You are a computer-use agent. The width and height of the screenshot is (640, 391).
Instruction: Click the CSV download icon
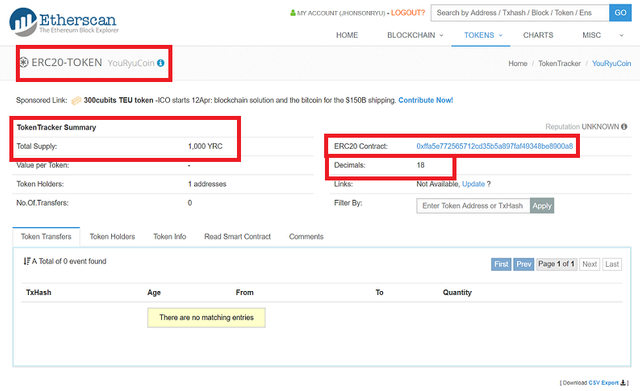pos(623,383)
